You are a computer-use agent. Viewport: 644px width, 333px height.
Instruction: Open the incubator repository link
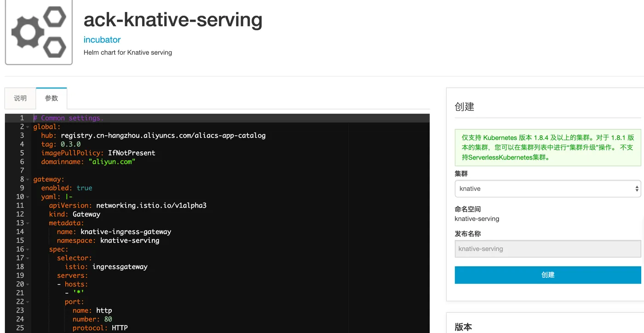click(x=102, y=40)
